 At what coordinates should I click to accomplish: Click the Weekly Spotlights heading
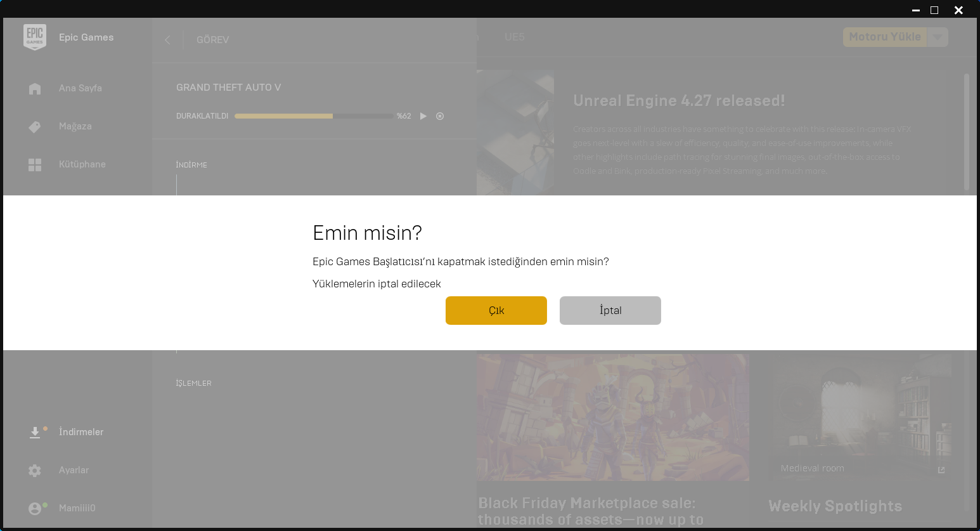[x=835, y=506]
